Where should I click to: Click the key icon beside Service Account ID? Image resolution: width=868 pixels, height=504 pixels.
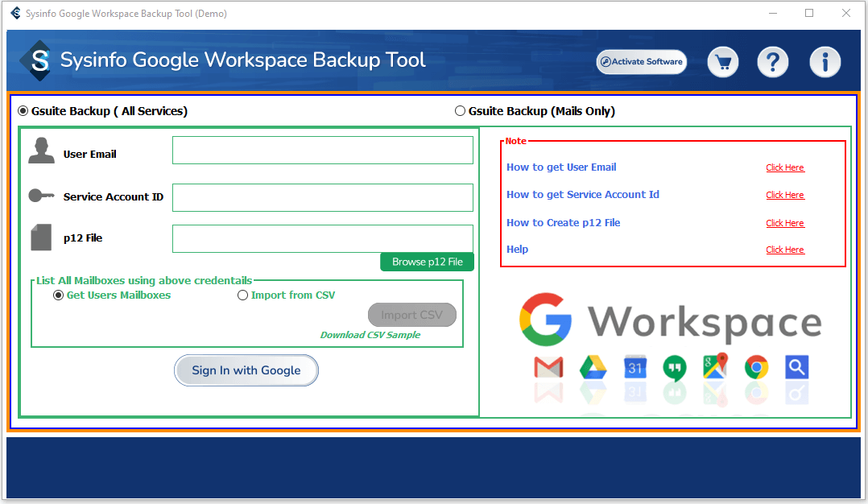[42, 196]
